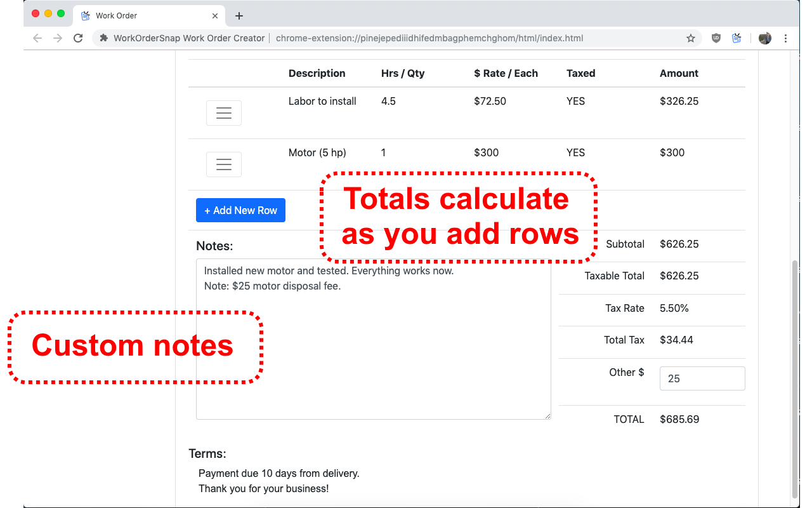Open the uBlock Origin shield icon

[716, 38]
